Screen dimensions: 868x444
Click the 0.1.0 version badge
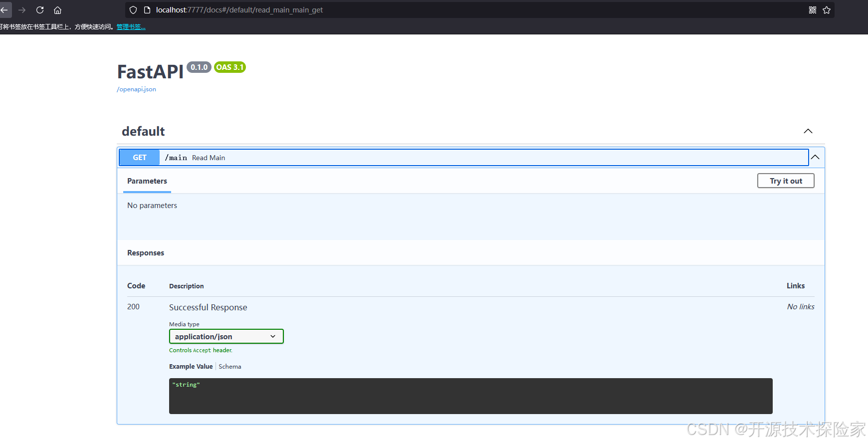[199, 67]
